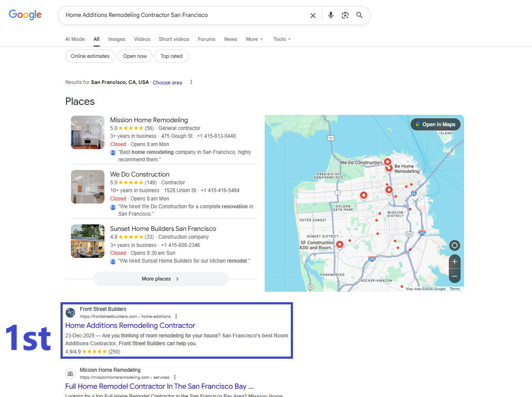Click the map Terms link
The width and height of the screenshot is (532, 397).
point(455,289)
